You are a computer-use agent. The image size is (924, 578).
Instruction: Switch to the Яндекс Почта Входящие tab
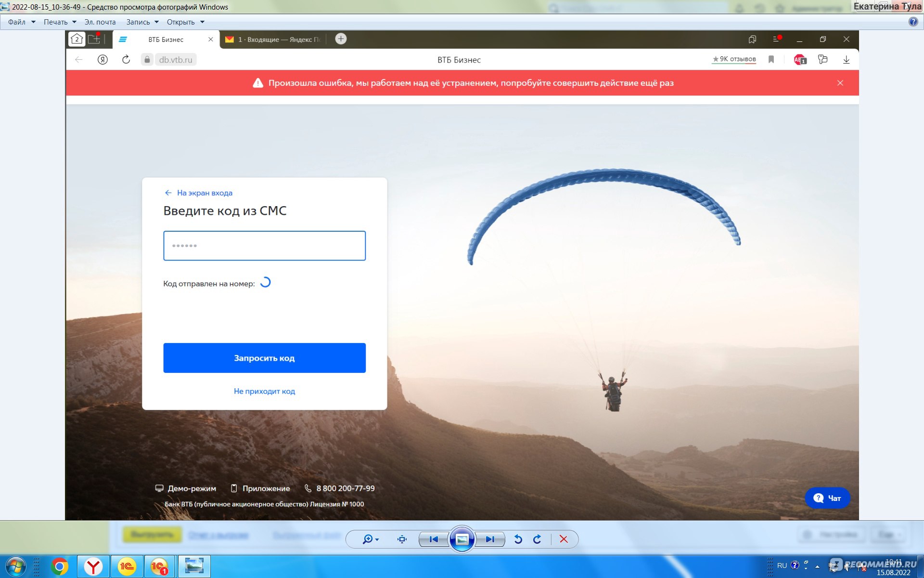(x=273, y=39)
